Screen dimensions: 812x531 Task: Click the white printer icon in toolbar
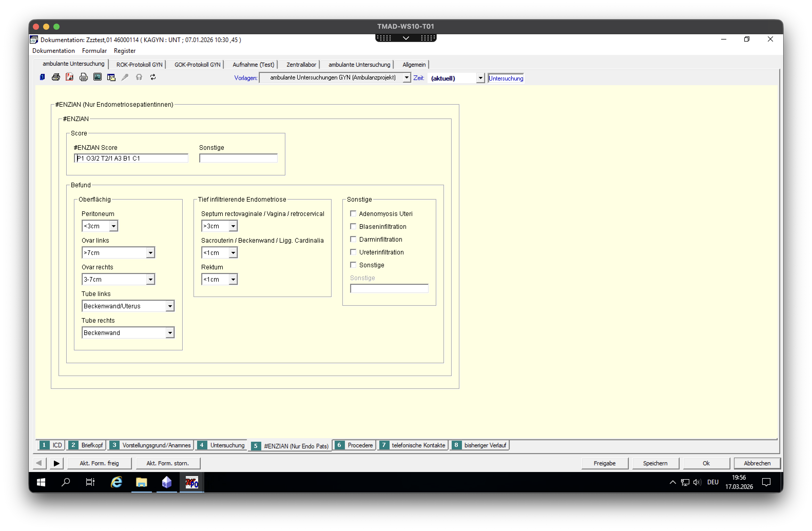tap(84, 77)
